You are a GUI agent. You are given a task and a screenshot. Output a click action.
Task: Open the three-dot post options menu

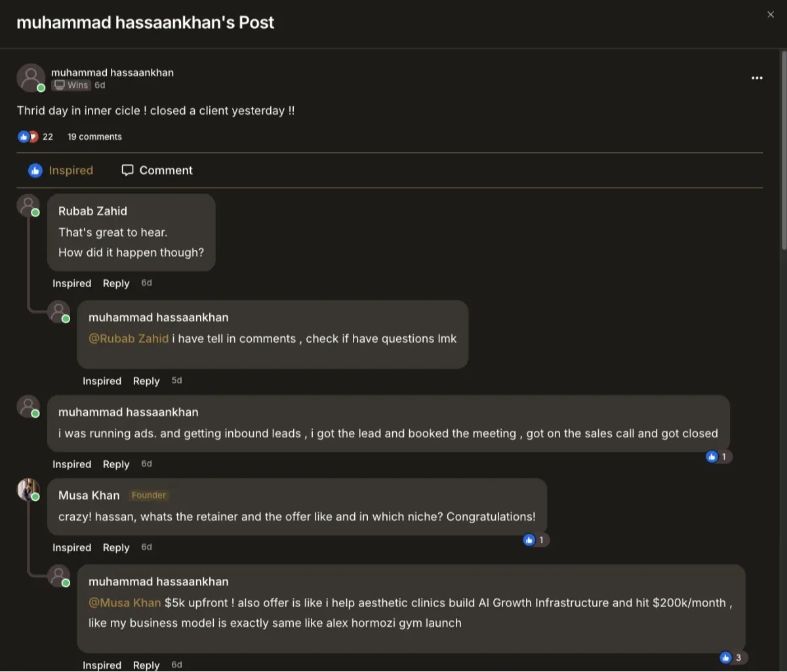757,78
